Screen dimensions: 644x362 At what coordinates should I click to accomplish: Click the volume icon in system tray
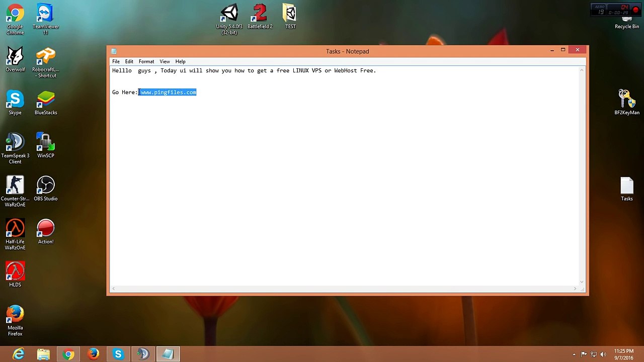coord(603,354)
